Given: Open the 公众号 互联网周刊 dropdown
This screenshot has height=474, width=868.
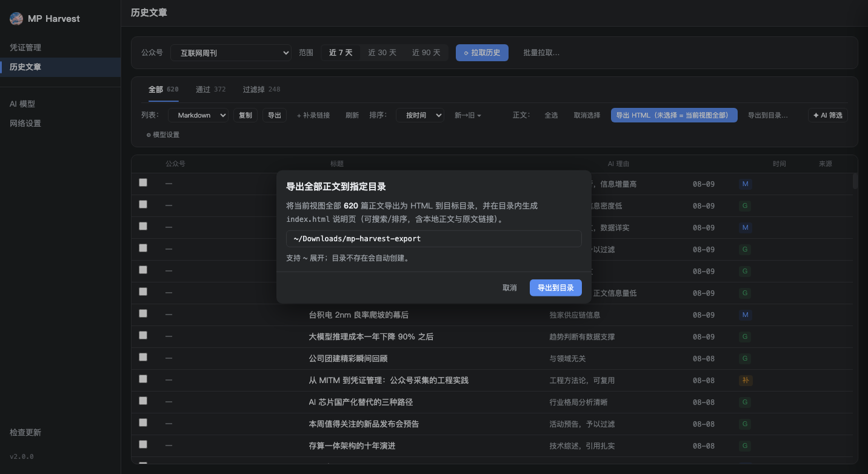Looking at the screenshot, I should pyautogui.click(x=231, y=53).
